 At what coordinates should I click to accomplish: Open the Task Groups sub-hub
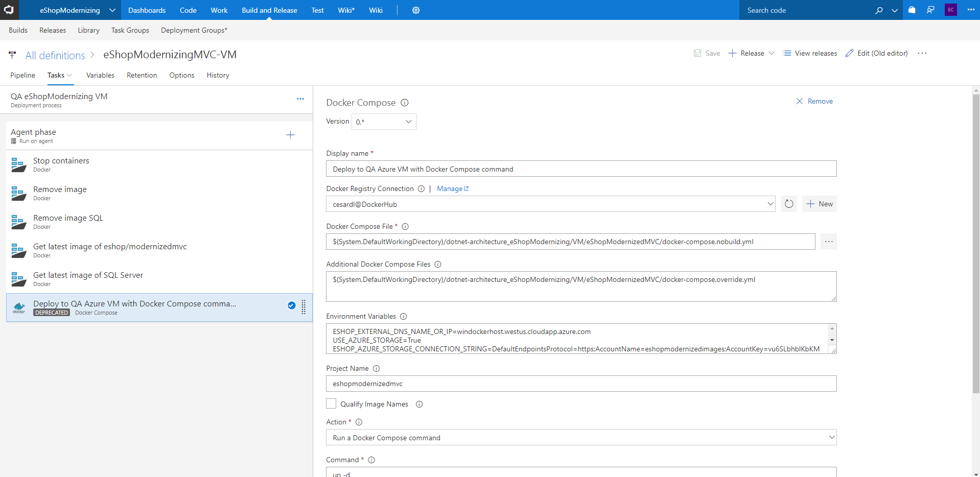pos(130,30)
